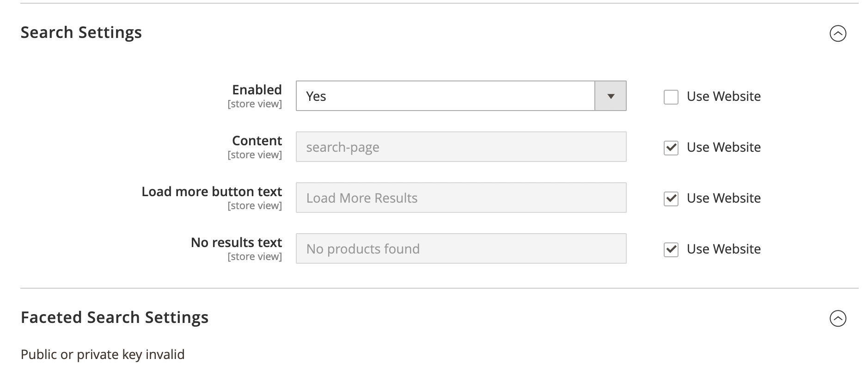The width and height of the screenshot is (868, 384).
Task: Click the Enabled dropdown arrow button
Action: tap(610, 96)
